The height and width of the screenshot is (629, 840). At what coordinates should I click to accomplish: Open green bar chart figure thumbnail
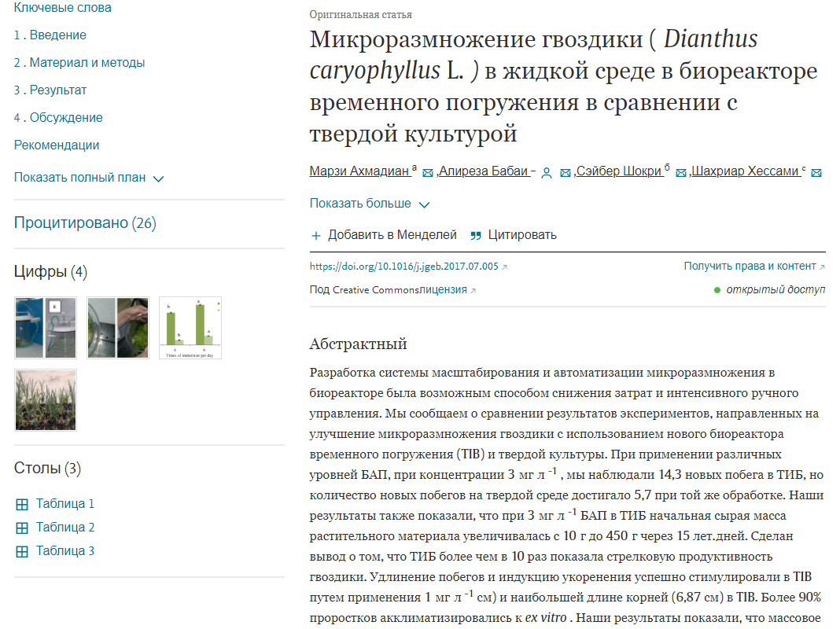click(190, 328)
